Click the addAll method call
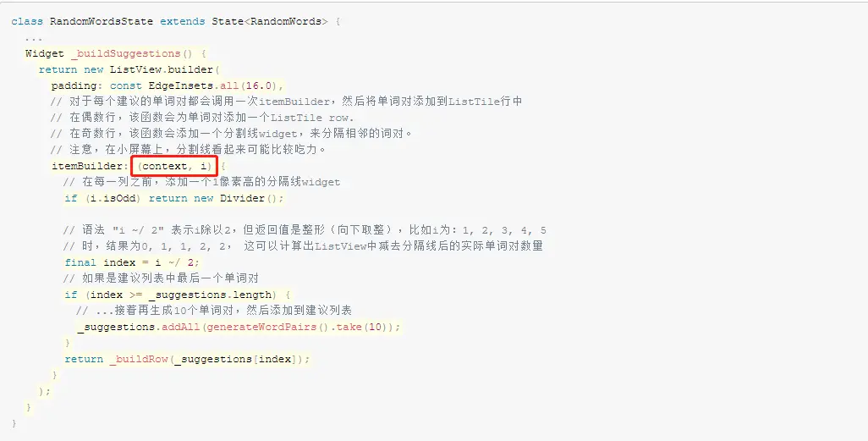This screenshot has height=441, width=868. point(180,327)
